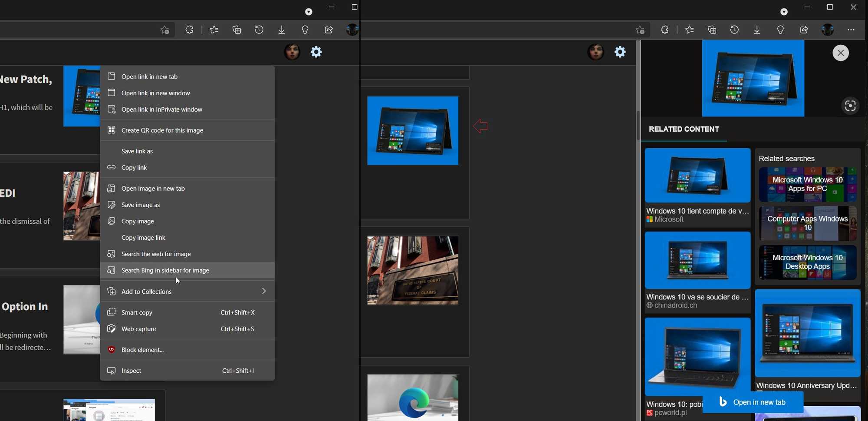Open profile avatar in left window toolbar
868x421 pixels.
(352, 30)
